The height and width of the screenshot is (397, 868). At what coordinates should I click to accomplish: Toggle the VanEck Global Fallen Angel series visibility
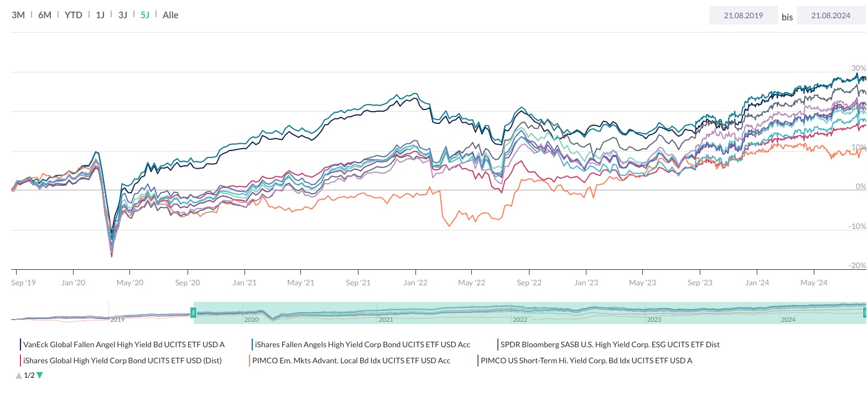tap(122, 344)
